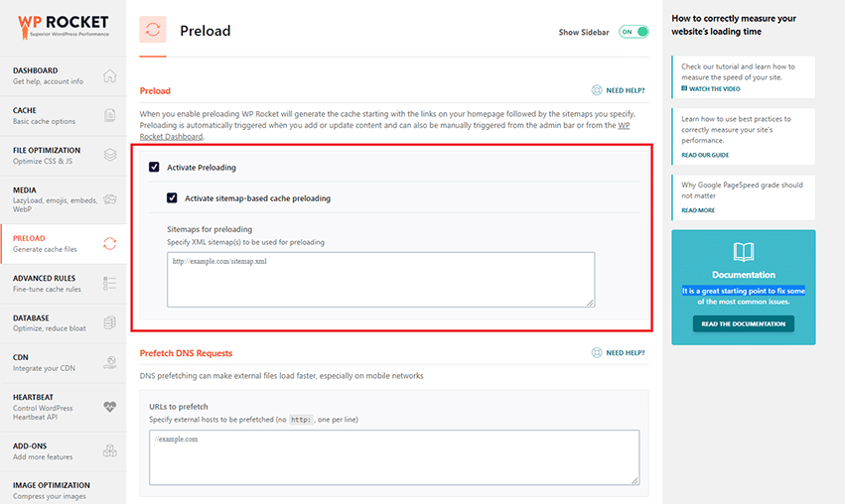This screenshot has height=504, width=845.
Task: Click the Advanced Rules list icon
Action: pos(109,284)
